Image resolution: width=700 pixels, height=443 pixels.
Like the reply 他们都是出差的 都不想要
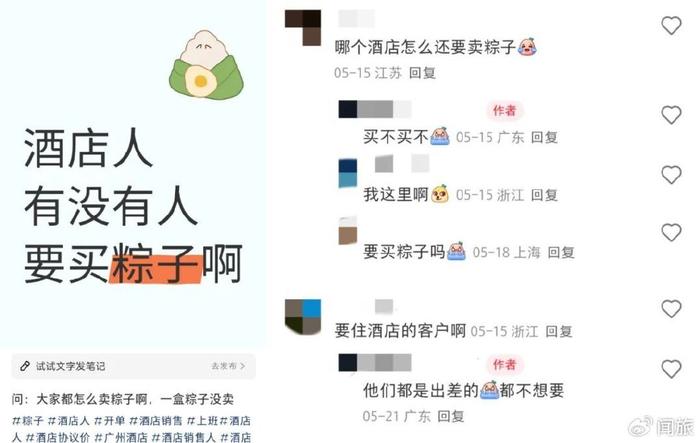point(671,369)
